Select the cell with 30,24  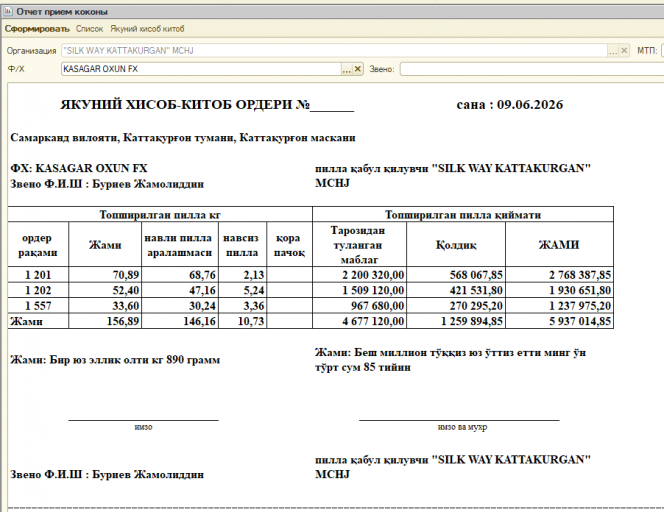pyautogui.click(x=180, y=305)
